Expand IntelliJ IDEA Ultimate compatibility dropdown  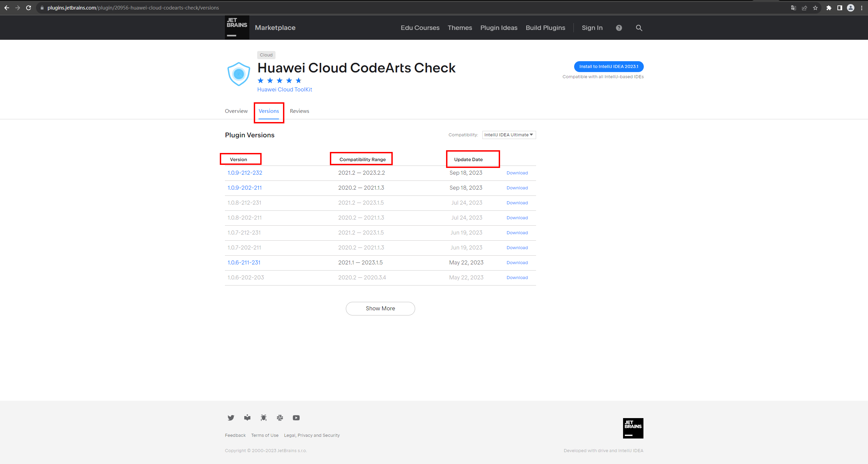point(509,135)
